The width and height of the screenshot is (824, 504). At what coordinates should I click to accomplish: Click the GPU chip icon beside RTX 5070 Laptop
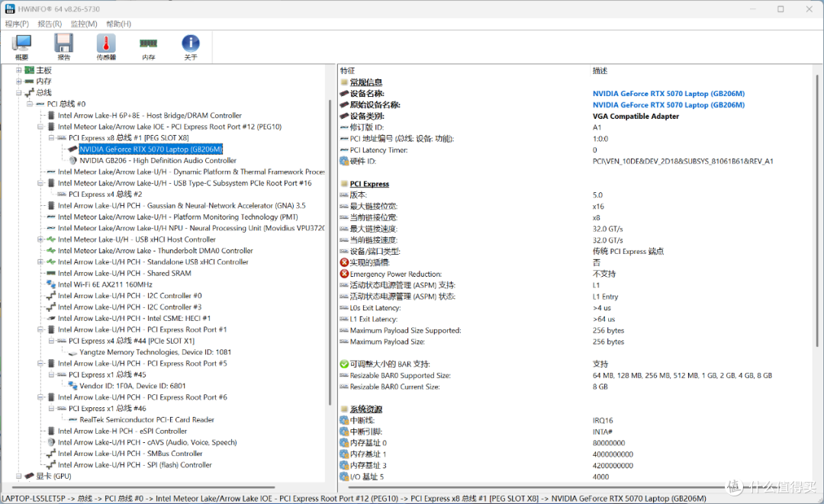point(73,149)
